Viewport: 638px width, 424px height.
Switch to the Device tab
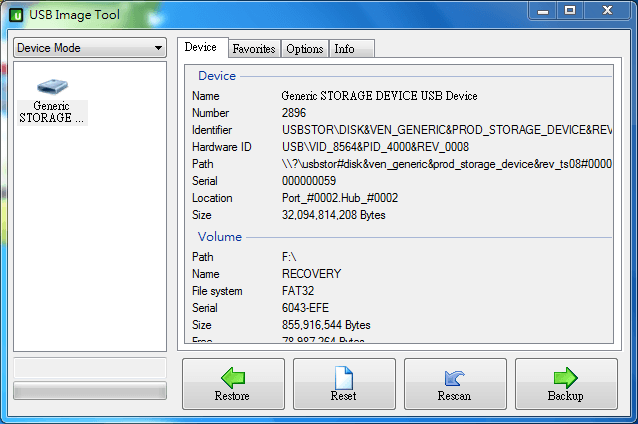click(201, 47)
